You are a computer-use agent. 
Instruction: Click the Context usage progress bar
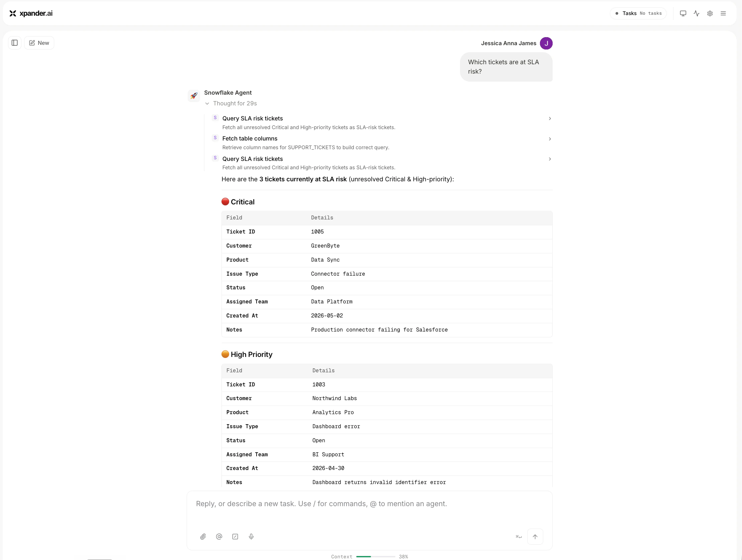pyautogui.click(x=376, y=557)
